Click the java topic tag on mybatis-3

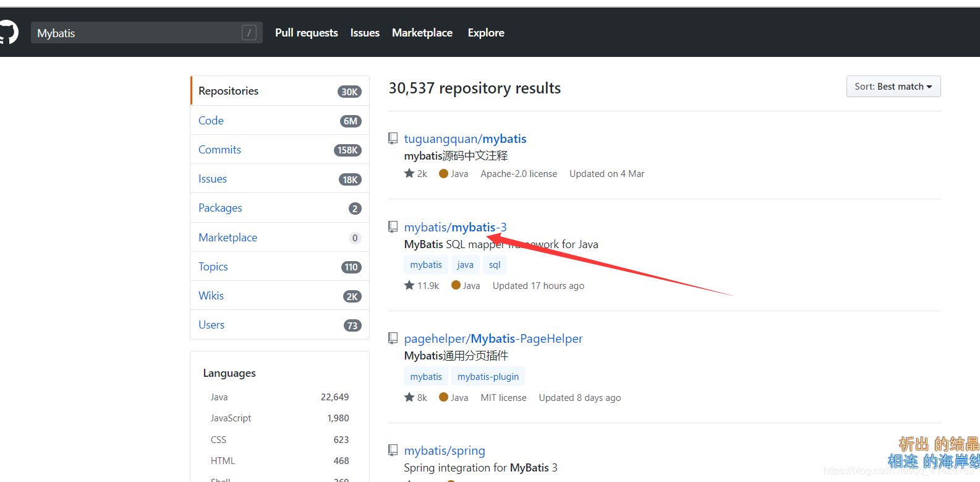[465, 265]
